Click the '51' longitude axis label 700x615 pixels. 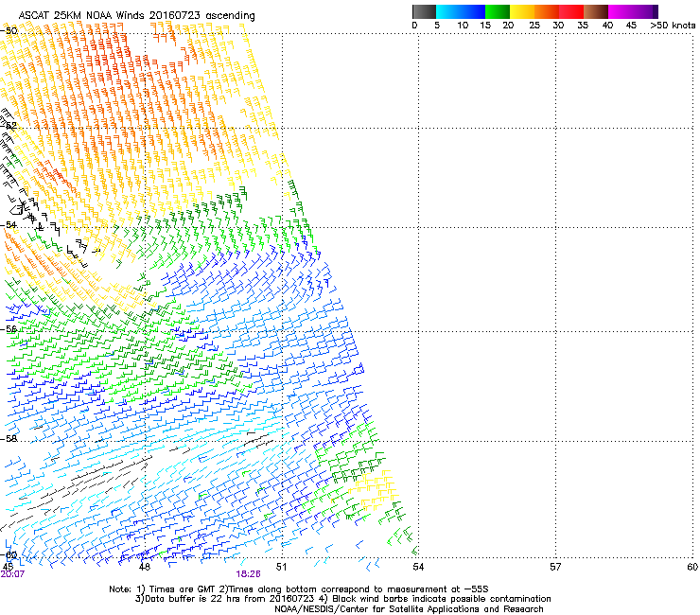pos(281,567)
